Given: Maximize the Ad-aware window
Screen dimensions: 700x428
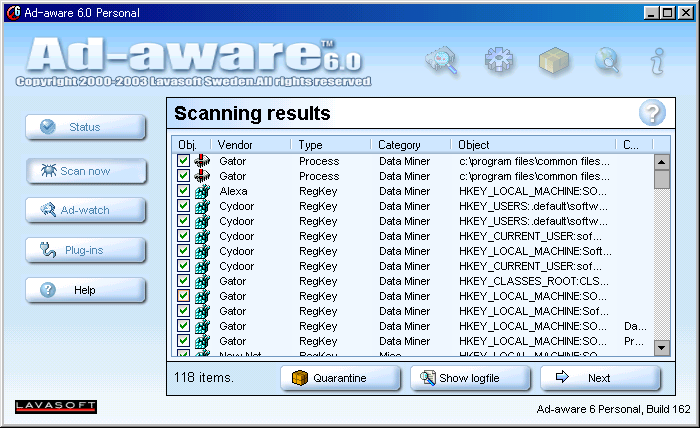Looking at the screenshot, I should (x=667, y=12).
